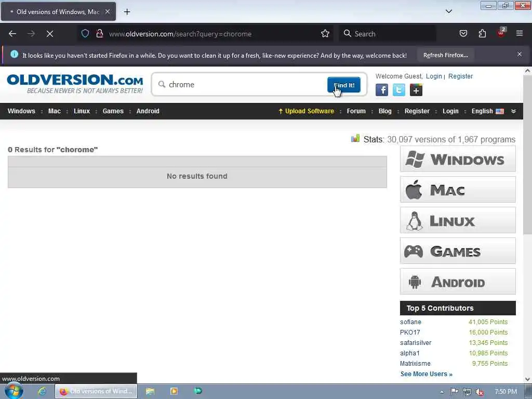Expand language list double chevron

513,111
